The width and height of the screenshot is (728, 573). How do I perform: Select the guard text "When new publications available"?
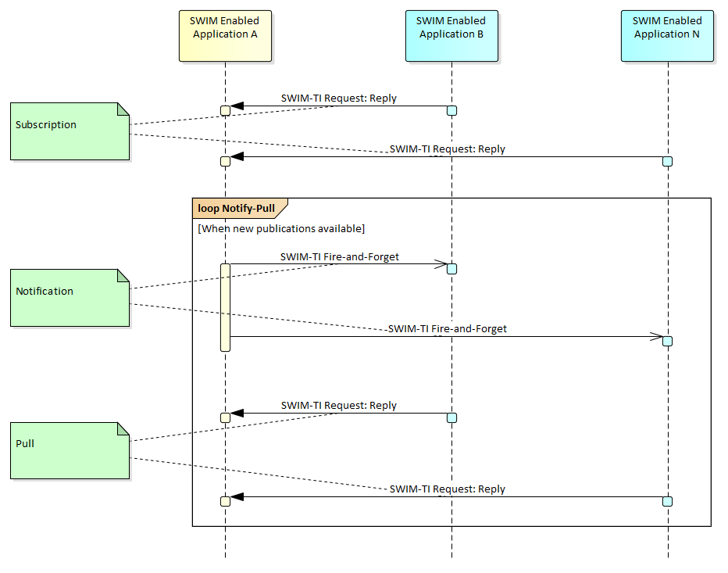click(x=282, y=229)
